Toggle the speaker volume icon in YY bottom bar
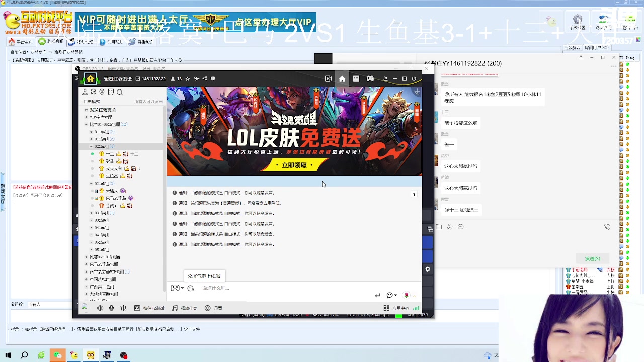The height and width of the screenshot is (362, 644). click(100, 308)
